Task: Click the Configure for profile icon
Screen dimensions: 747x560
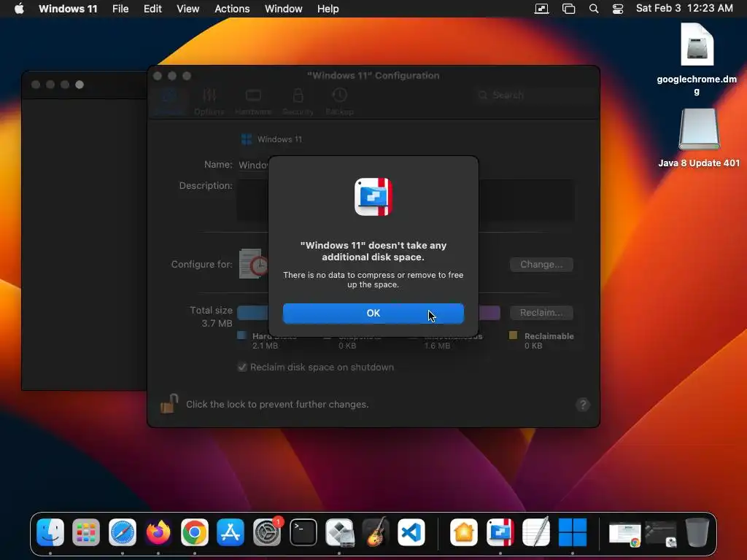Action: click(x=253, y=264)
